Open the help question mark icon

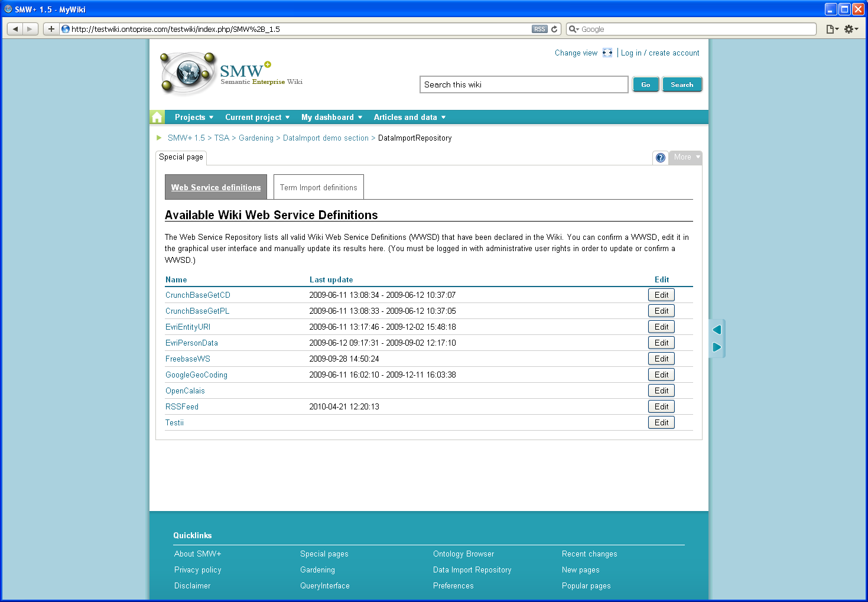[661, 158]
